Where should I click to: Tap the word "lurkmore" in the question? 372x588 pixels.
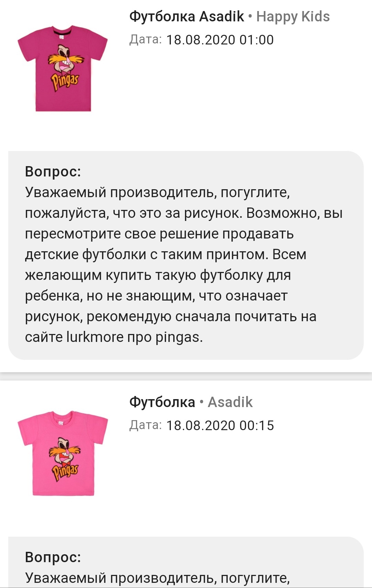coord(95,337)
